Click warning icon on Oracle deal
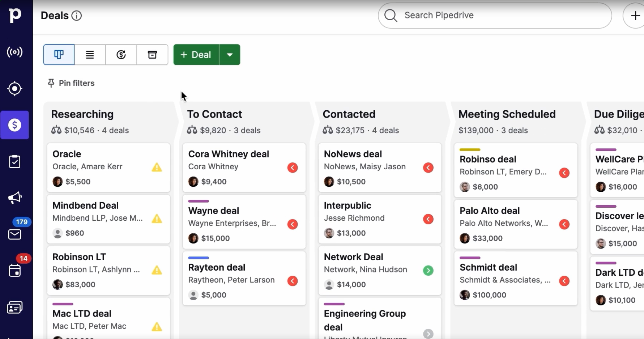This screenshot has width=644, height=339. 157,167
